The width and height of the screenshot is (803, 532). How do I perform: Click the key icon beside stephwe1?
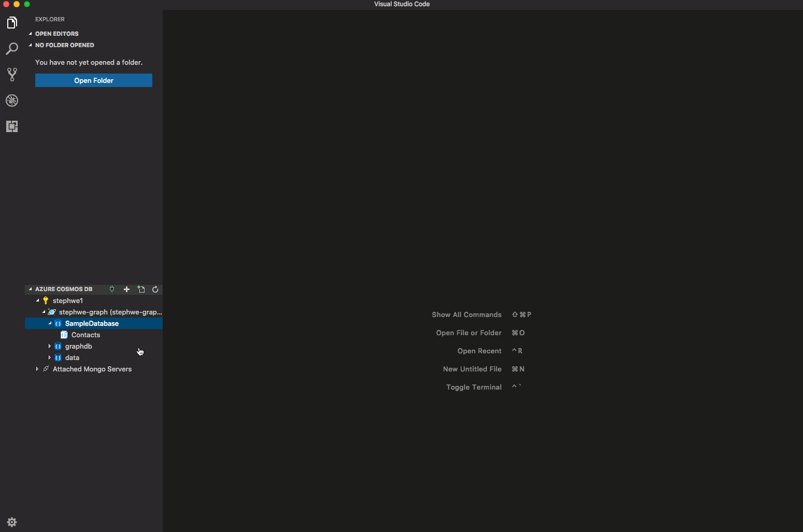click(46, 300)
